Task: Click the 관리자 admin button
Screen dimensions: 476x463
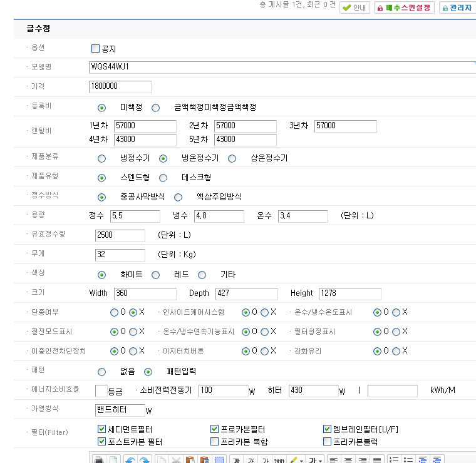Action: tap(457, 8)
